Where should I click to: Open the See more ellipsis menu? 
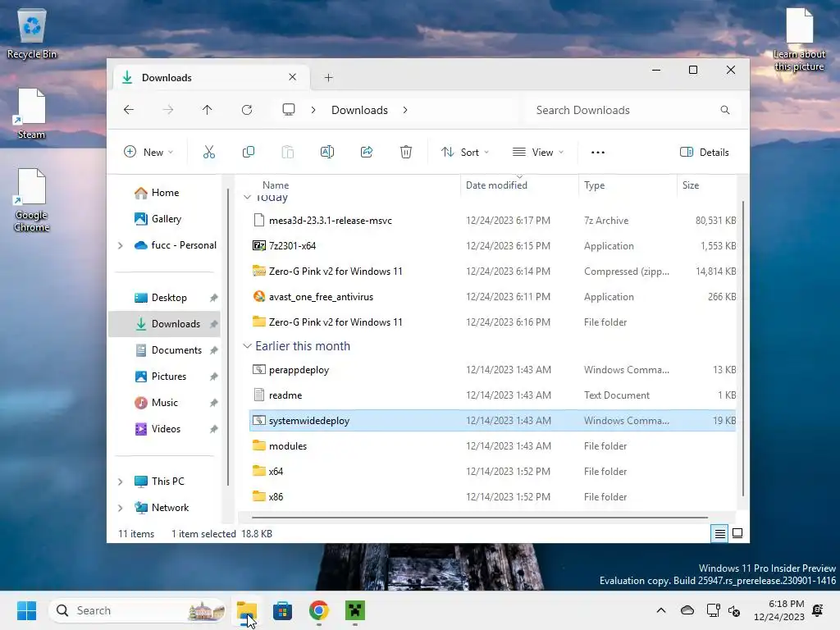click(598, 152)
